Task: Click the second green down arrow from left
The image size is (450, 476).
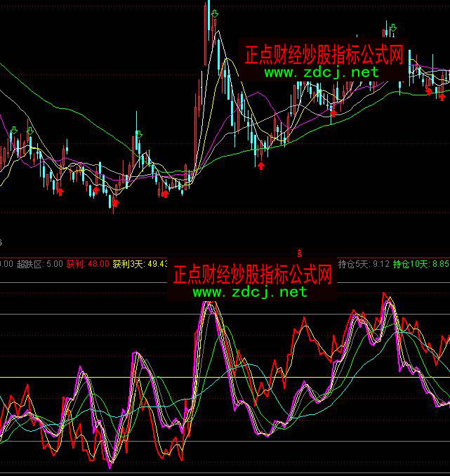Action: tap(30, 131)
